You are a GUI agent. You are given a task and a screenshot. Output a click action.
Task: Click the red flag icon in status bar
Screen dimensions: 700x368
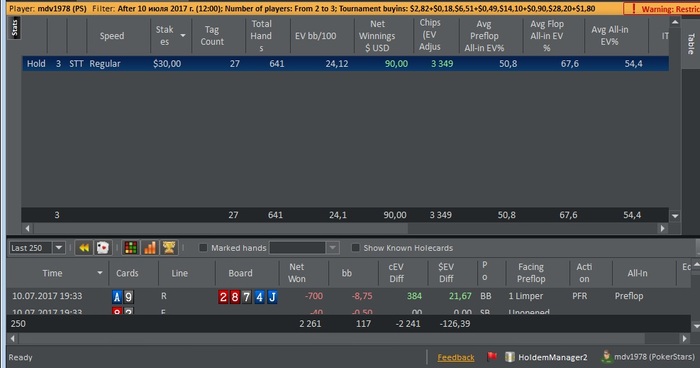click(x=492, y=356)
